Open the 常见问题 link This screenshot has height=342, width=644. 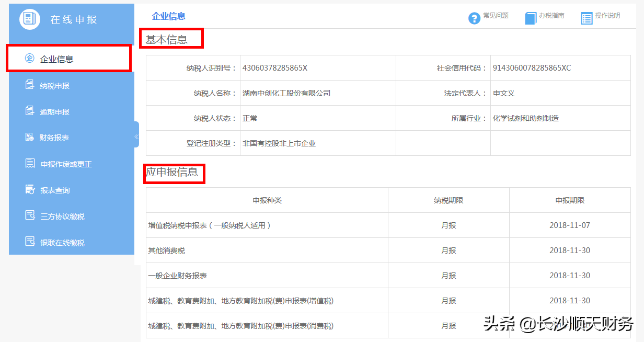[495, 16]
